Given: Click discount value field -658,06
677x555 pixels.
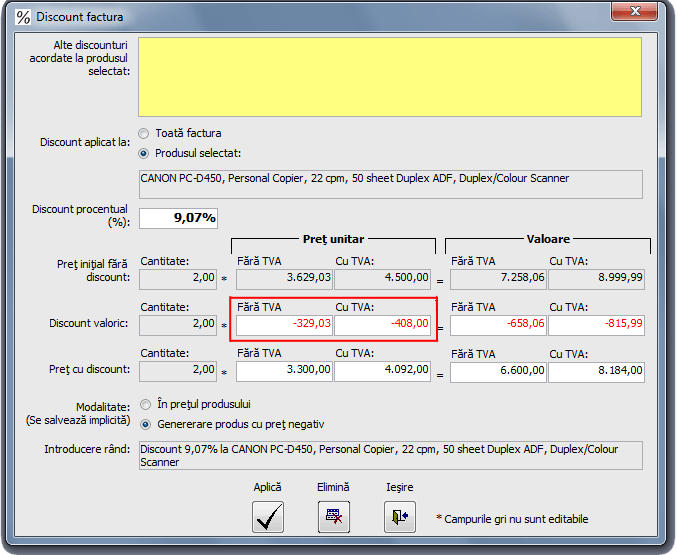Looking at the screenshot, I should [499, 324].
